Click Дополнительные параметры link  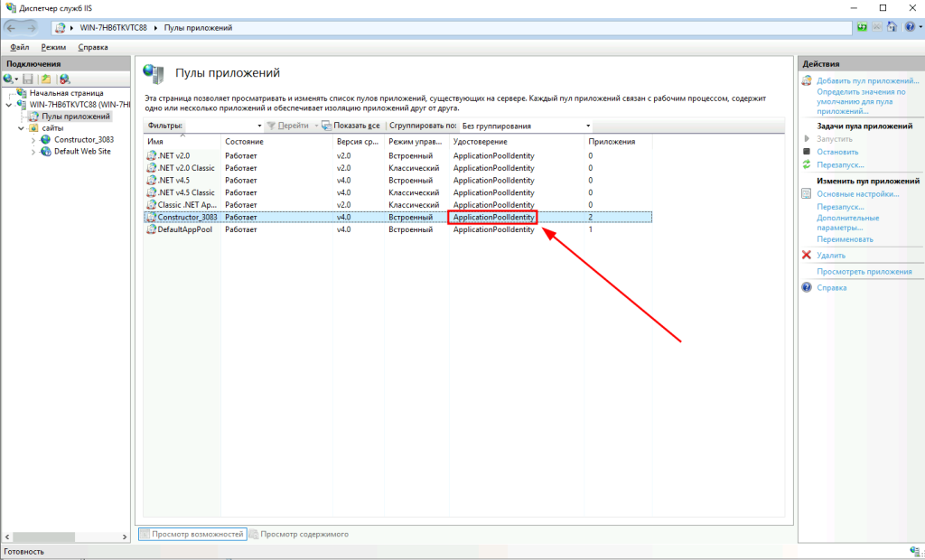[x=847, y=222]
